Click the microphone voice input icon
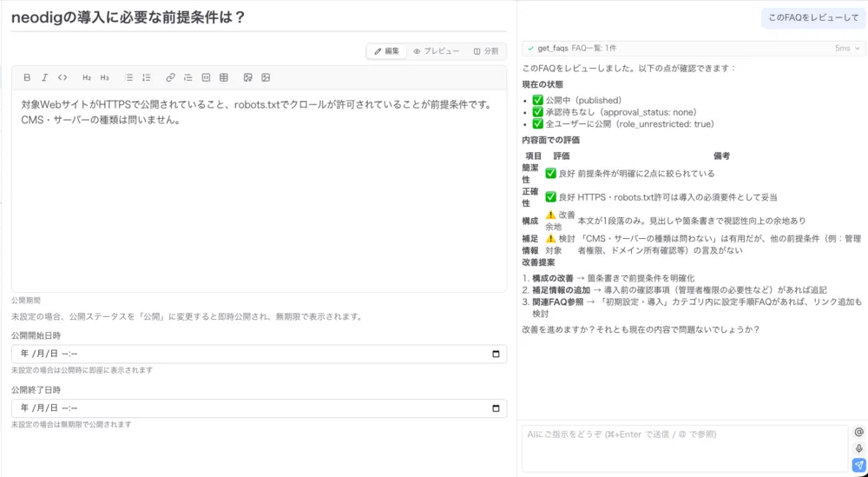Image resolution: width=868 pixels, height=477 pixels. (858, 448)
